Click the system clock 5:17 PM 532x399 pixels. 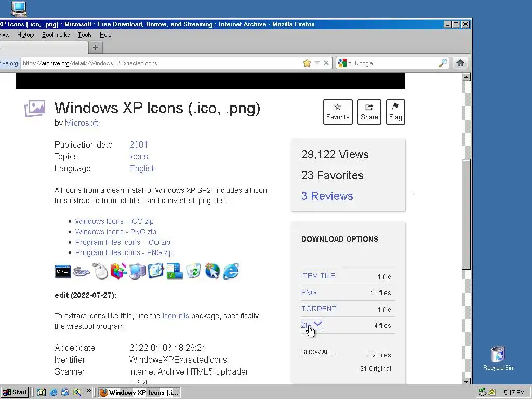pos(514,393)
